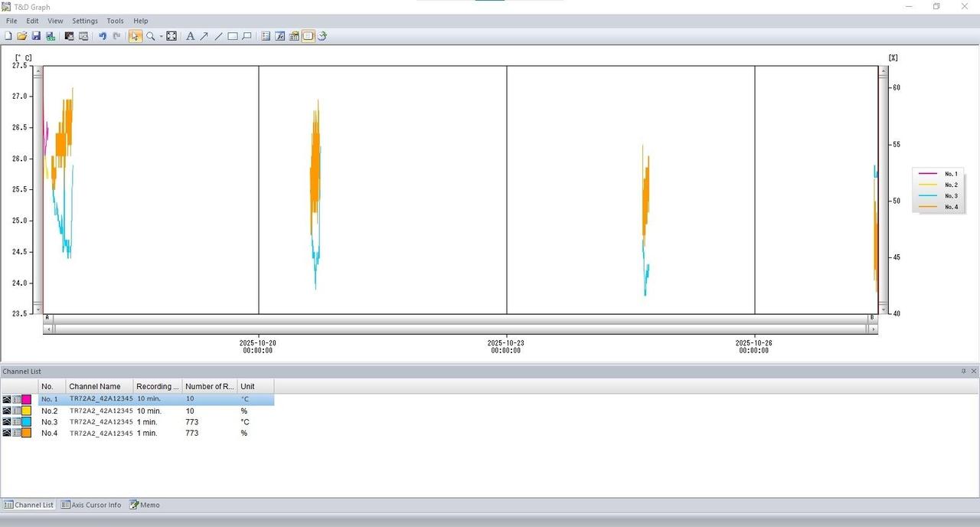This screenshot has width=980, height=527.
Task: Click the Fit to window icon
Action: click(x=171, y=36)
